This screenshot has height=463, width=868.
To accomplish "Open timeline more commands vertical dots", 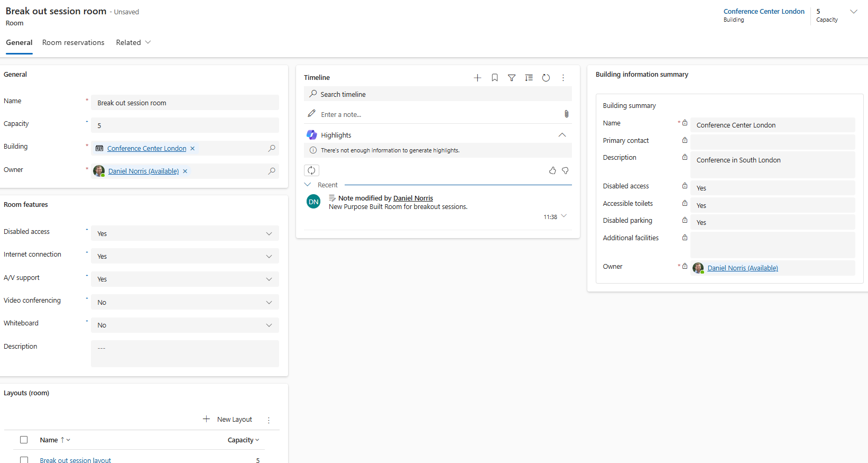I will [x=563, y=78].
